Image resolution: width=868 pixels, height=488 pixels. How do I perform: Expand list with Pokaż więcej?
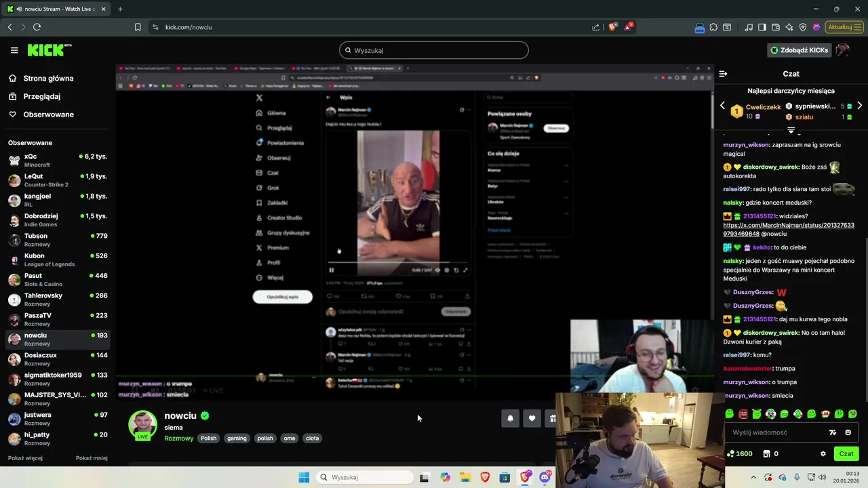(x=25, y=458)
